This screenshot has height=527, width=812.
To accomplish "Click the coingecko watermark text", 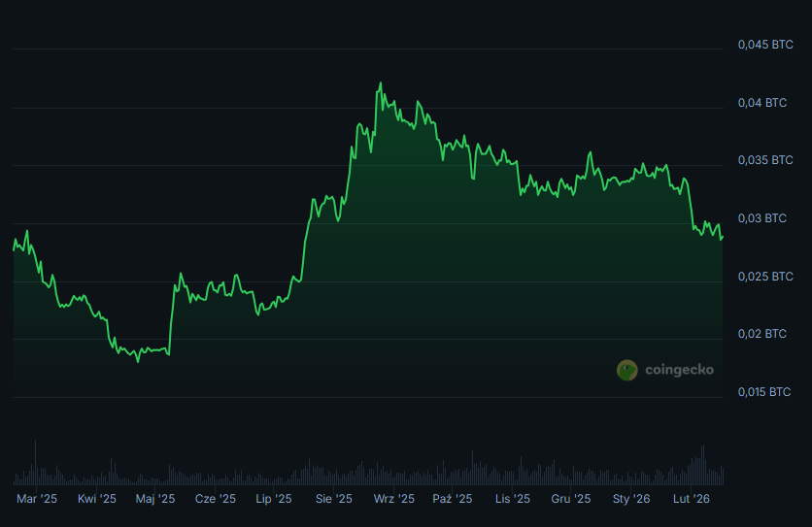I will [x=678, y=370].
